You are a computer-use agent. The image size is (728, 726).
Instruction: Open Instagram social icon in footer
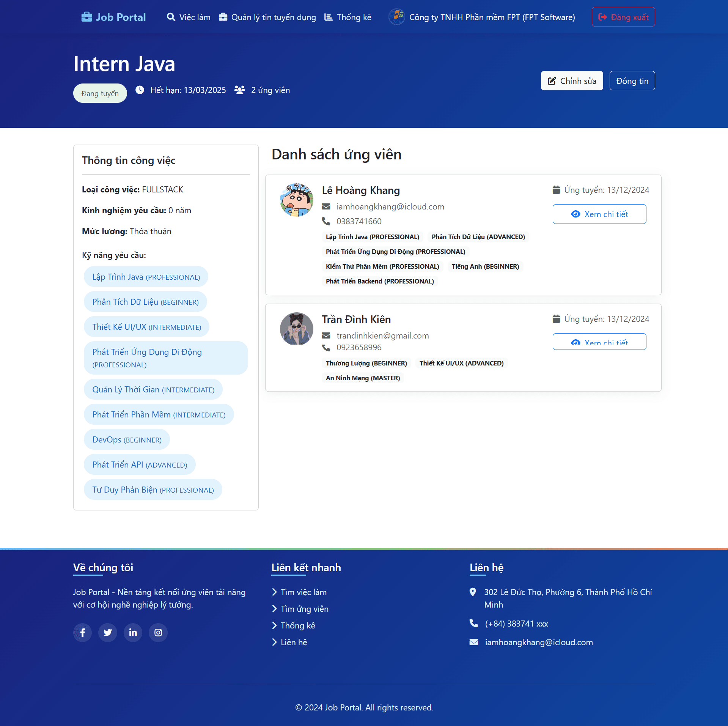[x=158, y=632]
